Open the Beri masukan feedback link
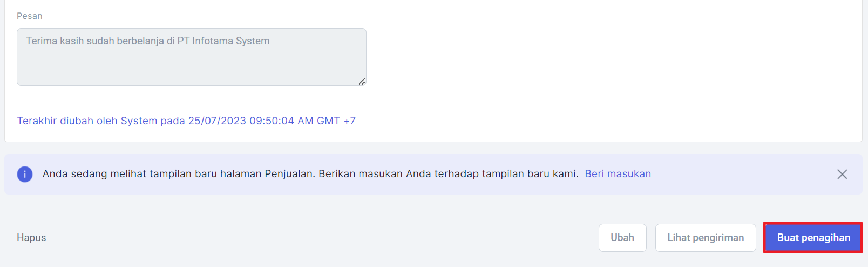The height and width of the screenshot is (267, 868). point(618,174)
